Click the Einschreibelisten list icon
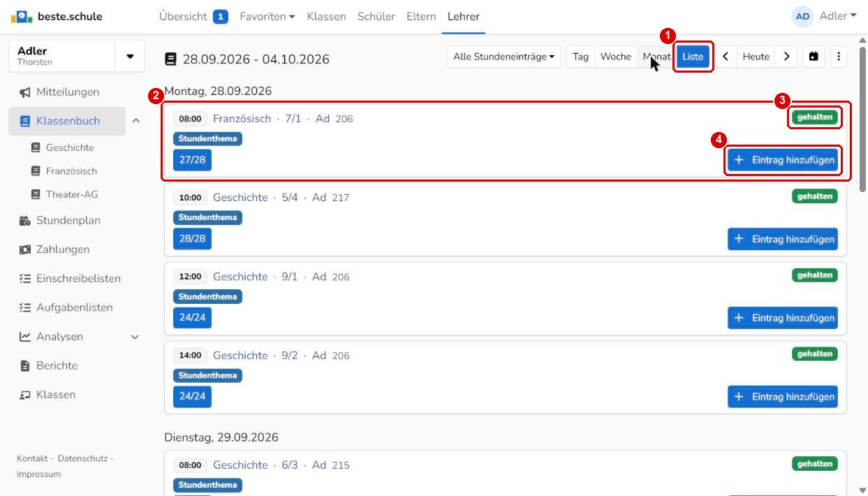 [x=25, y=279]
